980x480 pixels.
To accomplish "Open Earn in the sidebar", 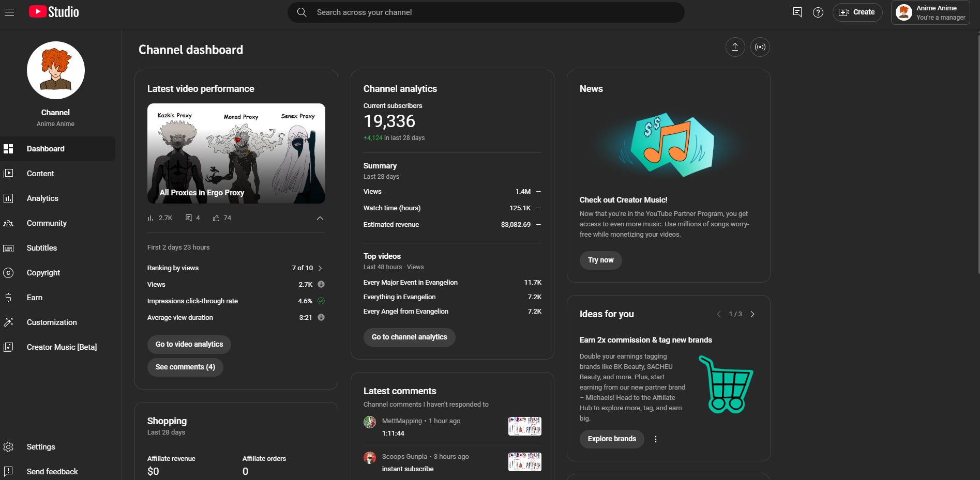I will click(57, 298).
